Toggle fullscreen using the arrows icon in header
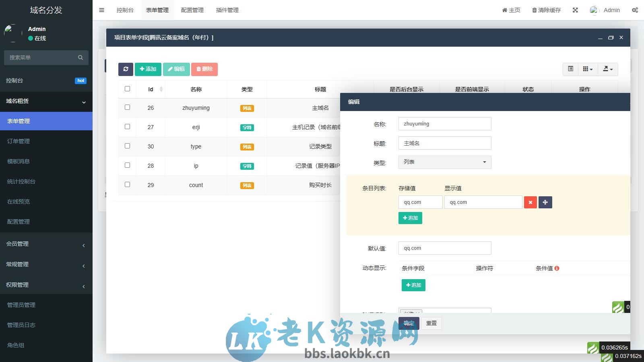 [x=575, y=10]
